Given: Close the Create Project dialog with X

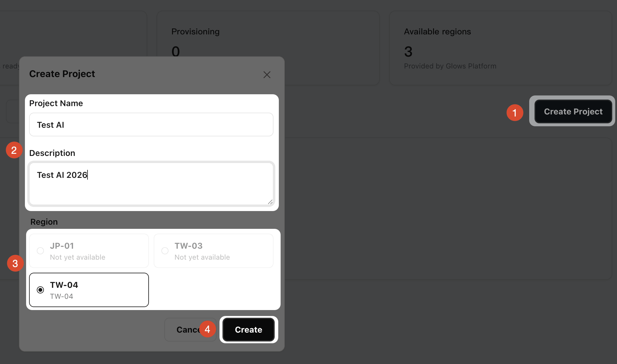Looking at the screenshot, I should [267, 75].
